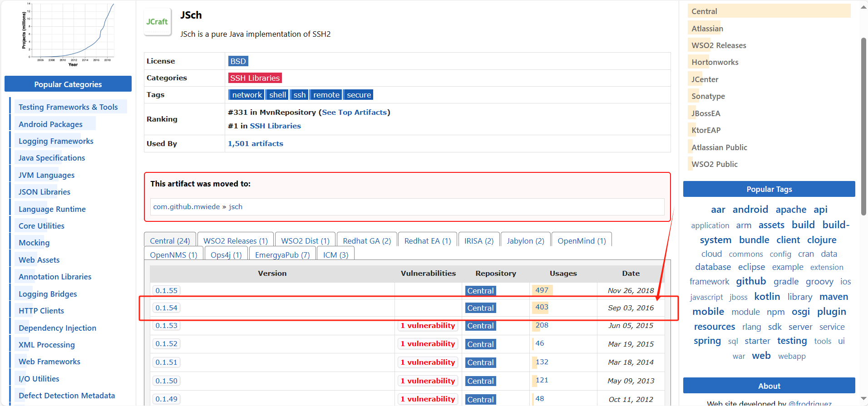View the 1,501 artifacts used-by link
This screenshot has width=868, height=406.
tap(256, 144)
